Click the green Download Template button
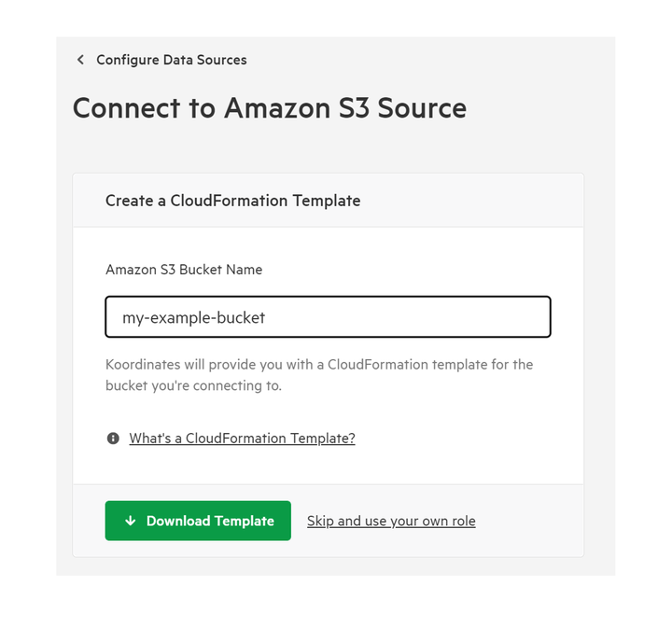Screen dimensions: 672x627 point(198,521)
